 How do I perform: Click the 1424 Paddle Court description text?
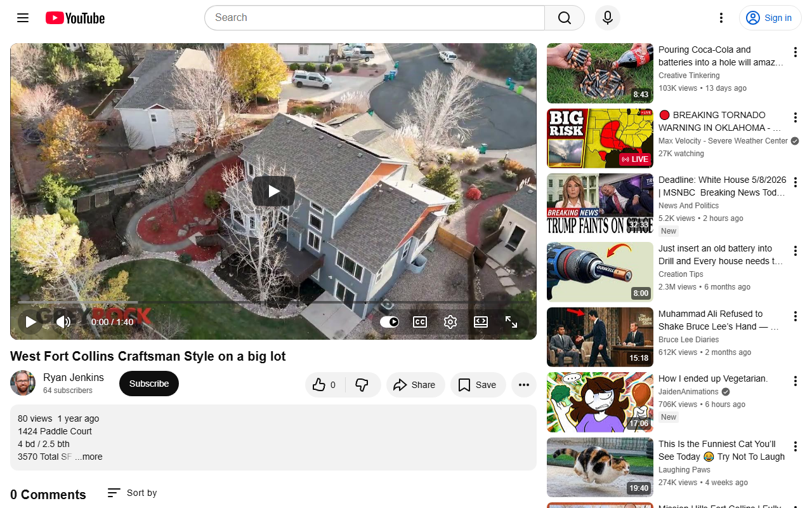point(55,431)
